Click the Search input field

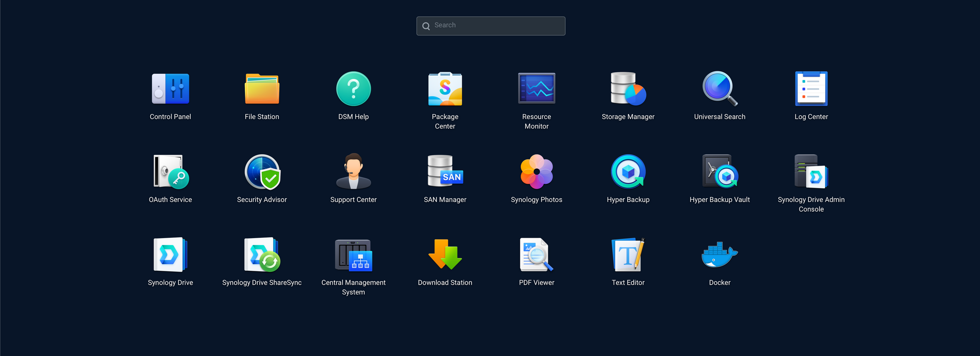coord(491,26)
